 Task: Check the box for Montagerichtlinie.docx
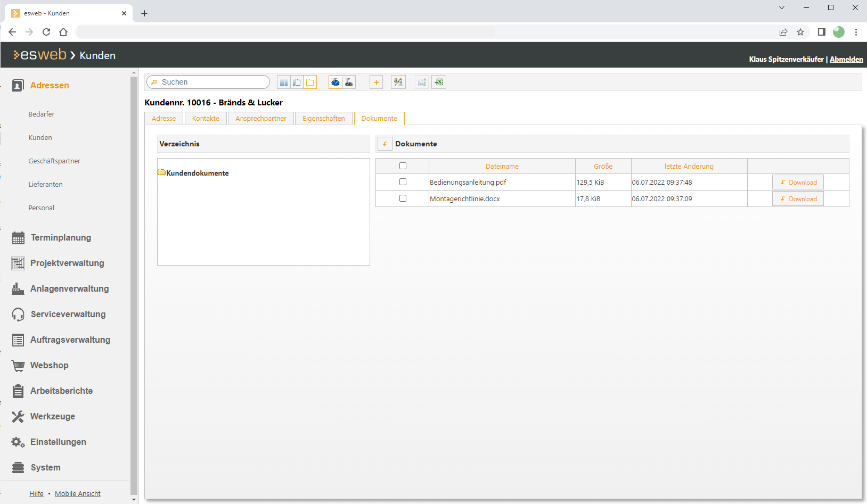[403, 199]
